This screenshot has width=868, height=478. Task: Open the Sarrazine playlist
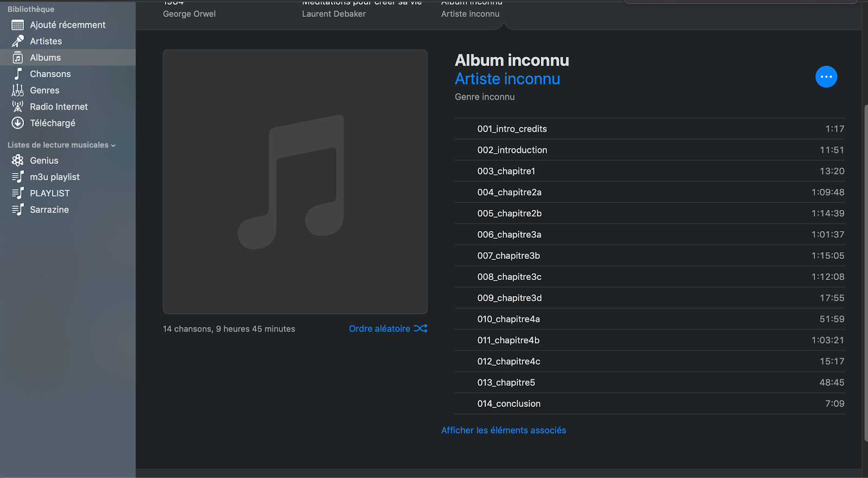click(49, 210)
